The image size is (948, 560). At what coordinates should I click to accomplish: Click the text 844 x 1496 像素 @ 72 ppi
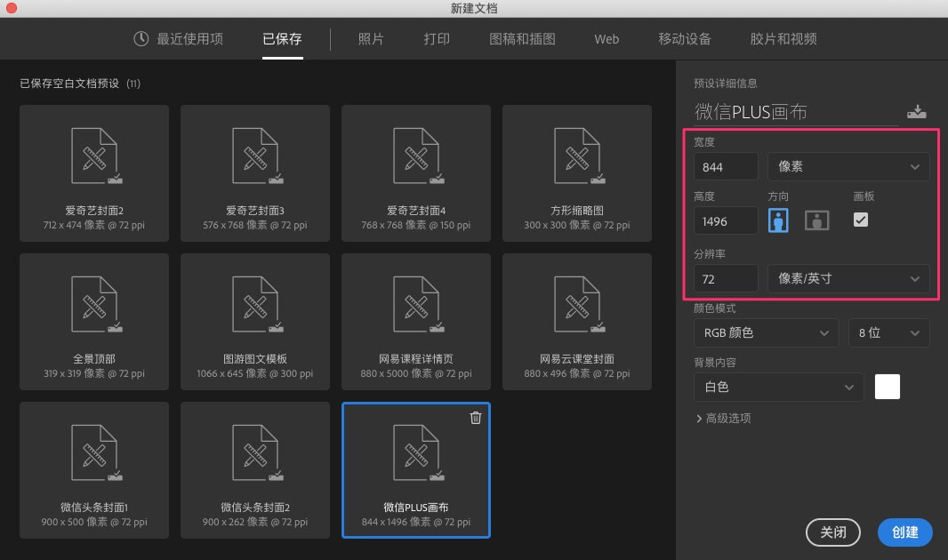click(x=416, y=522)
